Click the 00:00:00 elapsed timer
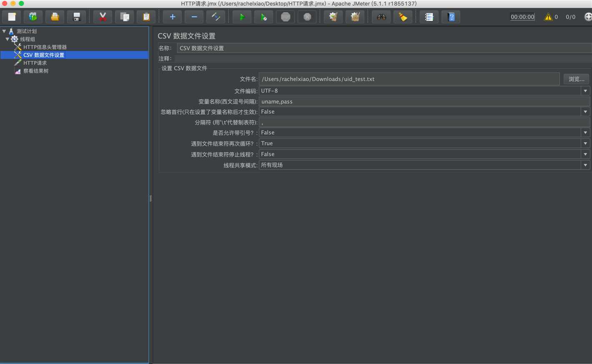 point(522,17)
